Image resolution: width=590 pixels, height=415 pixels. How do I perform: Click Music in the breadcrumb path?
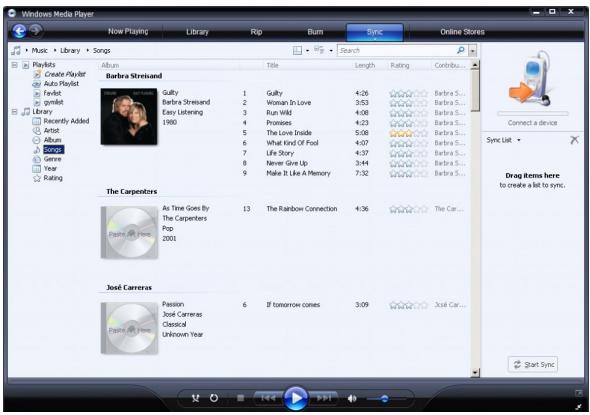(x=40, y=50)
